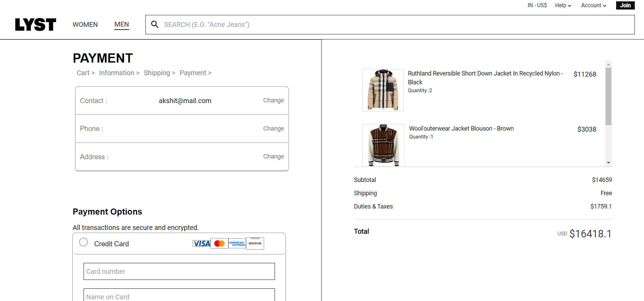
Task: Focus the Name on Card field
Action: click(x=179, y=295)
